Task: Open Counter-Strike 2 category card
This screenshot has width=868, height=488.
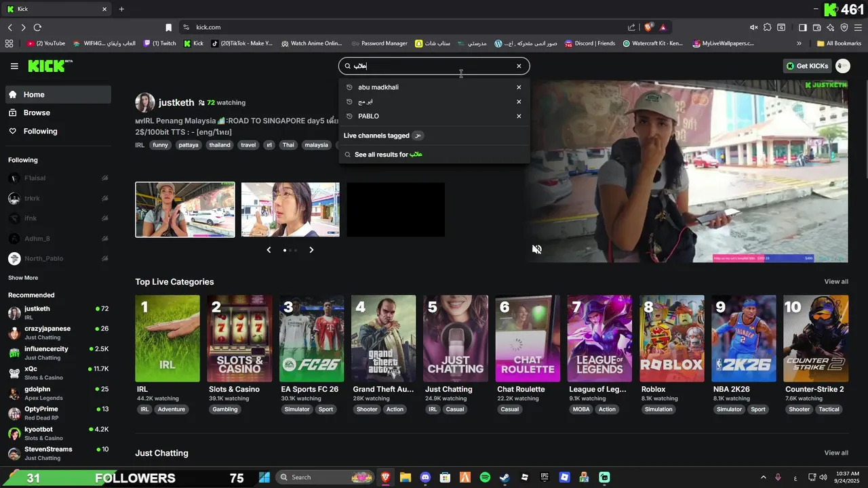Action: coord(816,339)
